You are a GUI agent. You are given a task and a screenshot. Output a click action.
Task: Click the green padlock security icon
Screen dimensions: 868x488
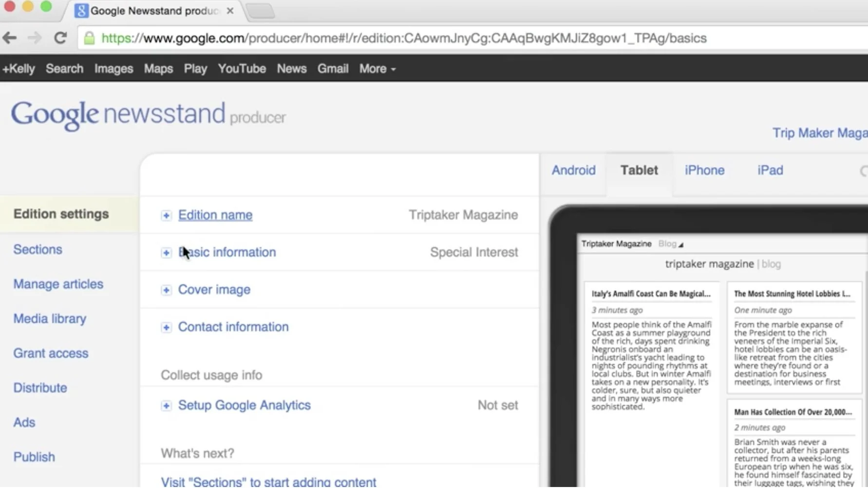(89, 38)
